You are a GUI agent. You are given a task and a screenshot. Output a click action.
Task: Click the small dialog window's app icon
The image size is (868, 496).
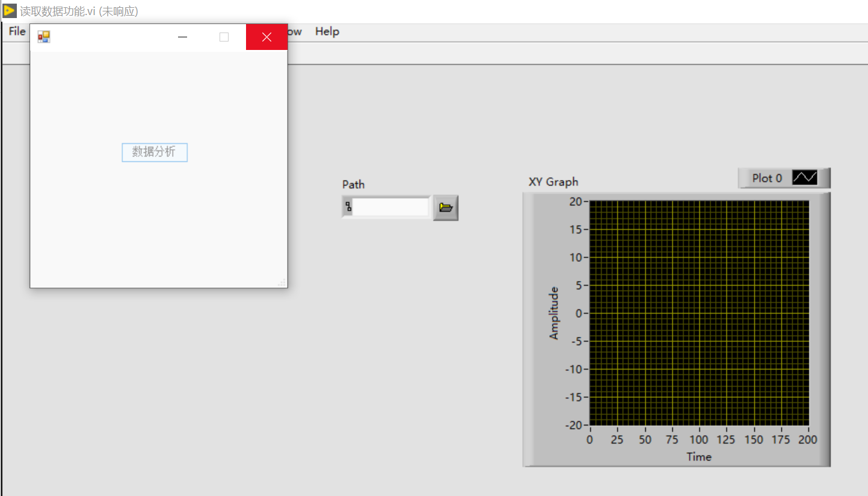click(44, 37)
